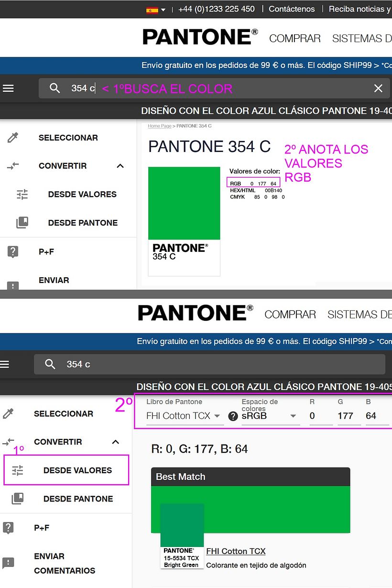Open DESDE PANTONE in the bottom screenshot

78,499
